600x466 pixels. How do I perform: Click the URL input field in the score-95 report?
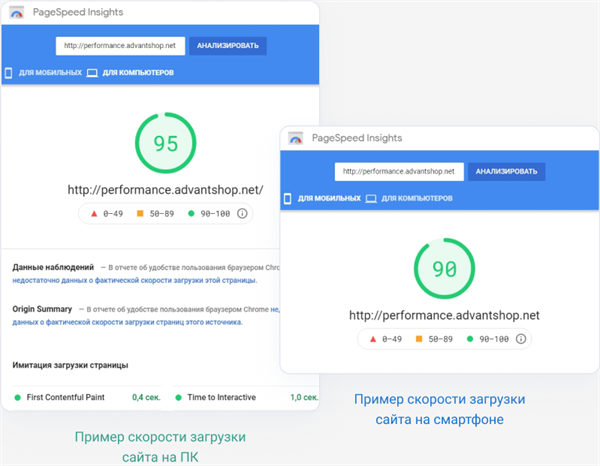click(119, 46)
